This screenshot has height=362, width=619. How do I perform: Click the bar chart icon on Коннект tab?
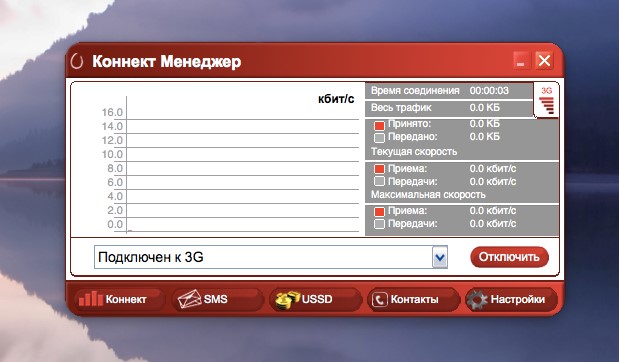point(90,299)
